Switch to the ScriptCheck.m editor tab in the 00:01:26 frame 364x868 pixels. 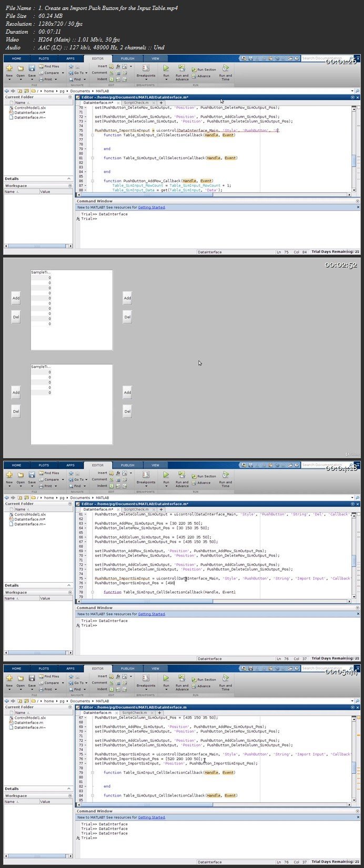(136, 102)
